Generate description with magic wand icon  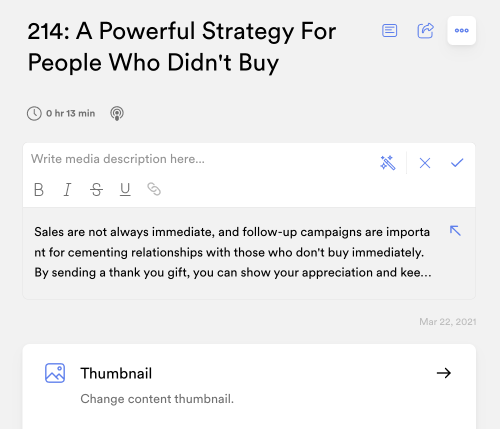click(x=388, y=163)
